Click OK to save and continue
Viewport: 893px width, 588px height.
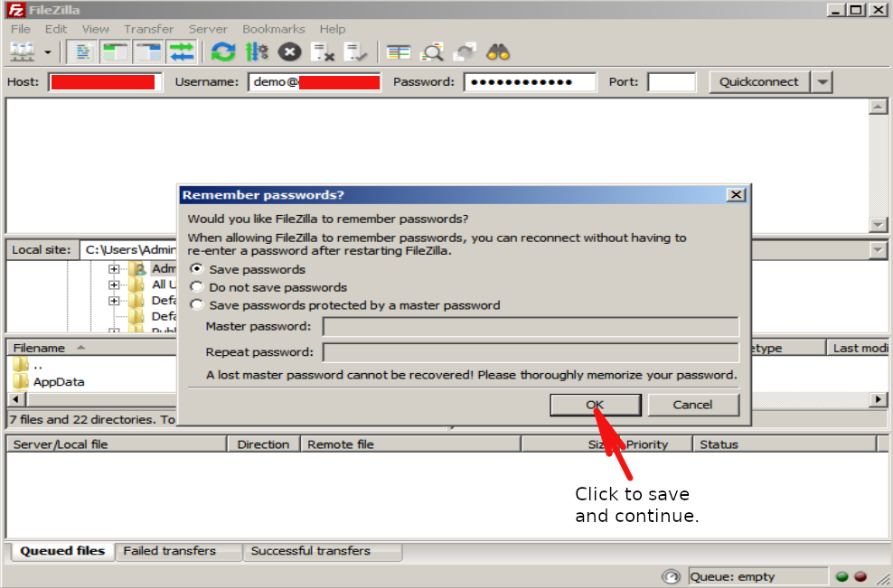point(595,405)
